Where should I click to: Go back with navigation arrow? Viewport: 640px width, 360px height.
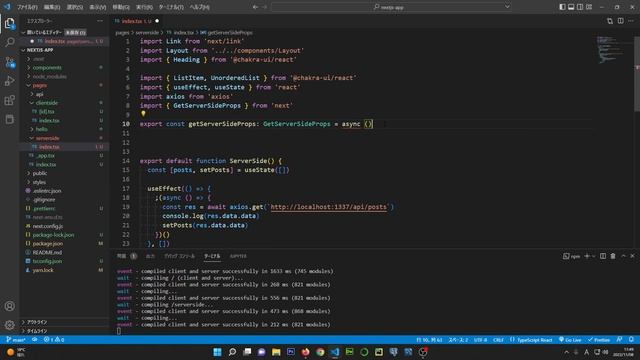(x=255, y=7)
